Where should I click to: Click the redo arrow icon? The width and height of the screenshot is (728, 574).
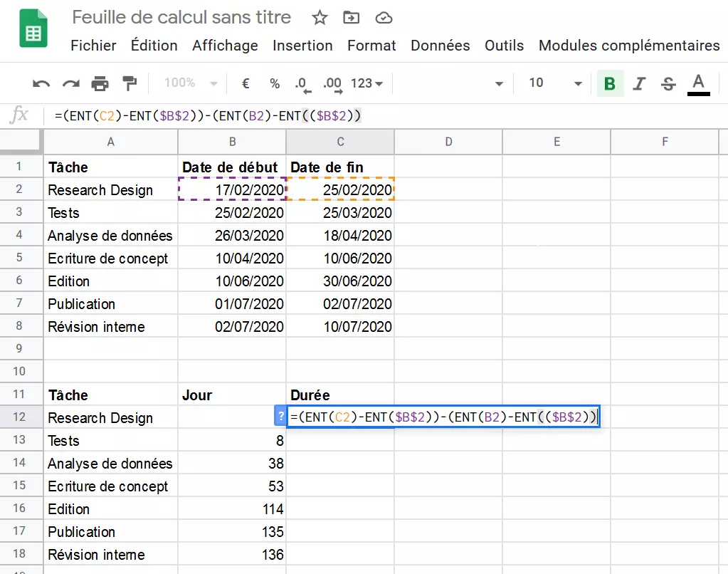(x=70, y=83)
